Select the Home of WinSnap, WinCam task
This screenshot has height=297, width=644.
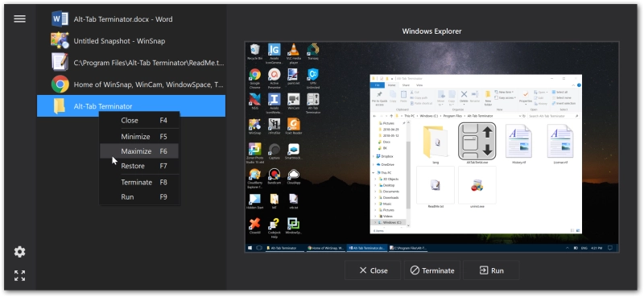(x=131, y=85)
